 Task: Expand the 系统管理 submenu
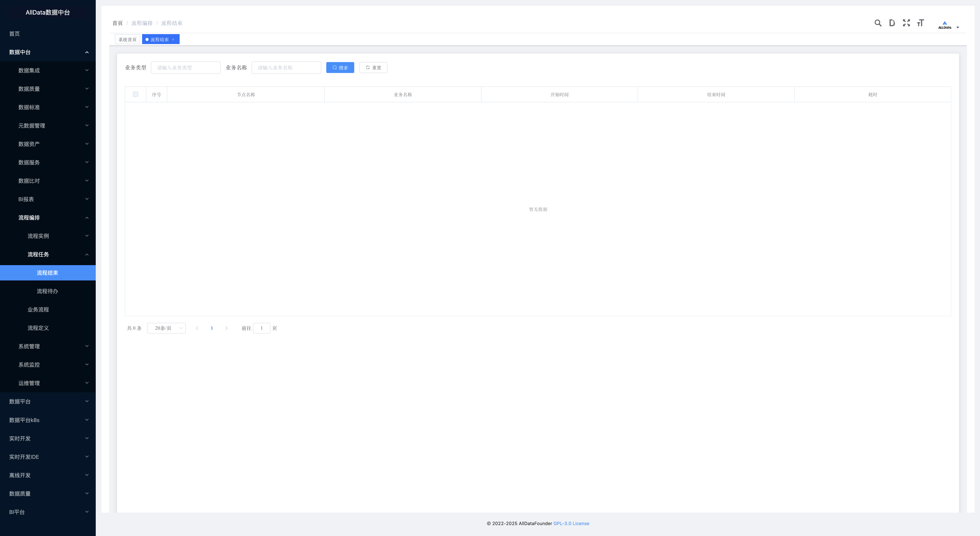[48, 346]
